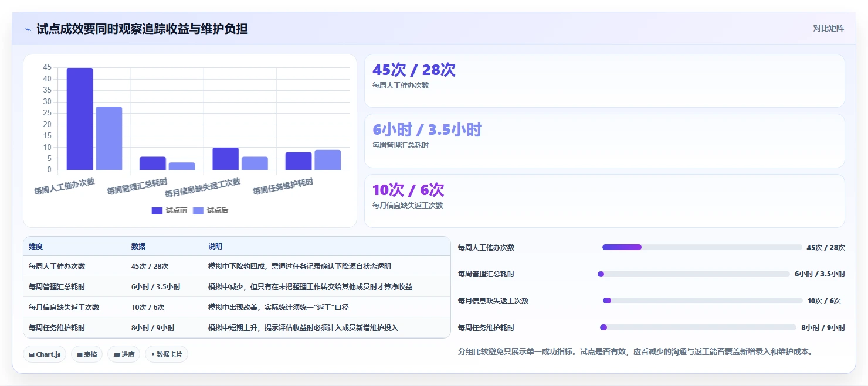Viewport: 868px width, 386px height.
Task: Click the note starting 模拟中出现改善
Action: [279, 308]
